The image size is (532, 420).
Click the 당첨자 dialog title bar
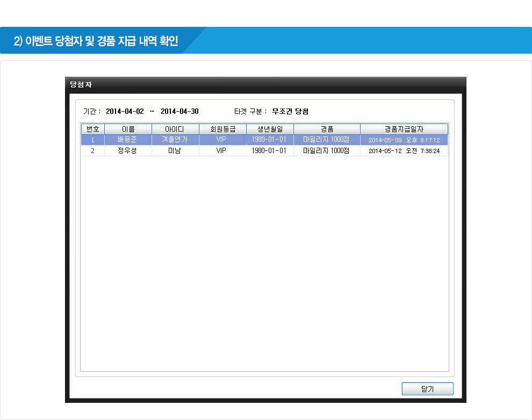point(265,85)
